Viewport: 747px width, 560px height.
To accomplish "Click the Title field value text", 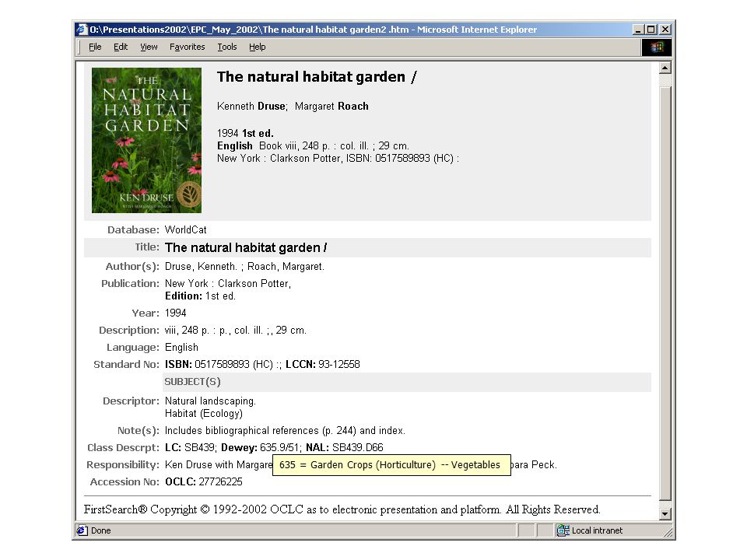I will point(246,247).
